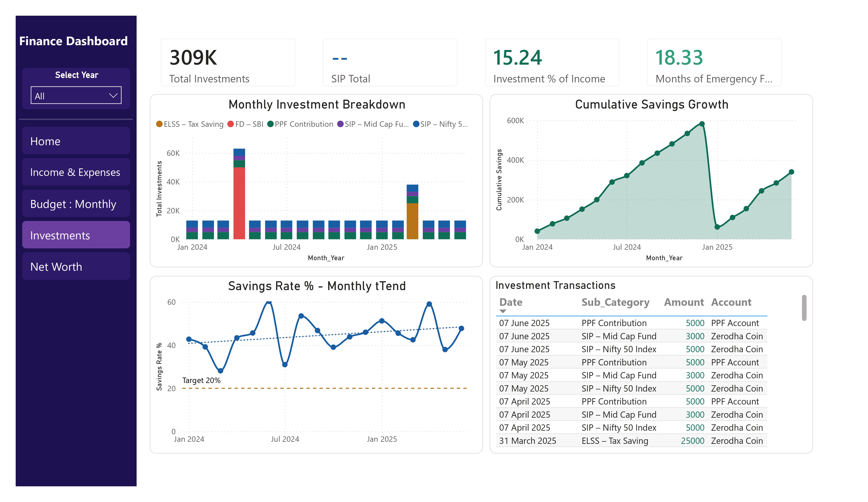This screenshot has height=502, width=868.
Task: Click the Finance Dashboard heading
Action: [73, 41]
